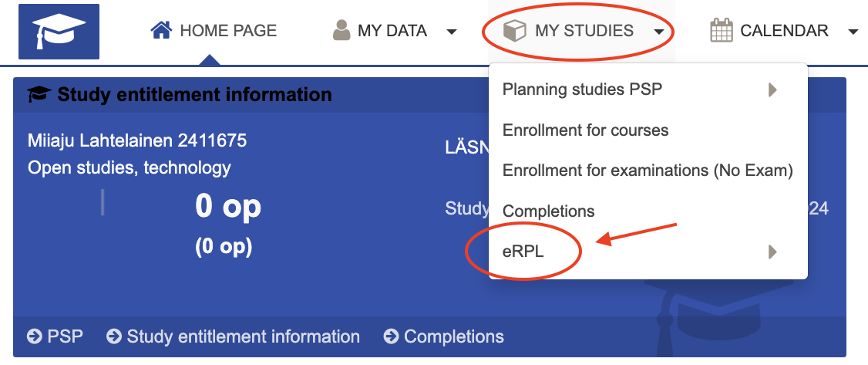This screenshot has height=365, width=868.
Task: Click the home icon beside HOME PAGE
Action: point(161,31)
